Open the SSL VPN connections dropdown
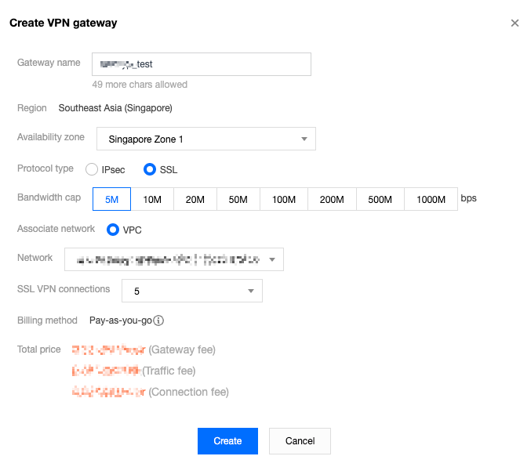The image size is (531, 467). [x=192, y=291]
